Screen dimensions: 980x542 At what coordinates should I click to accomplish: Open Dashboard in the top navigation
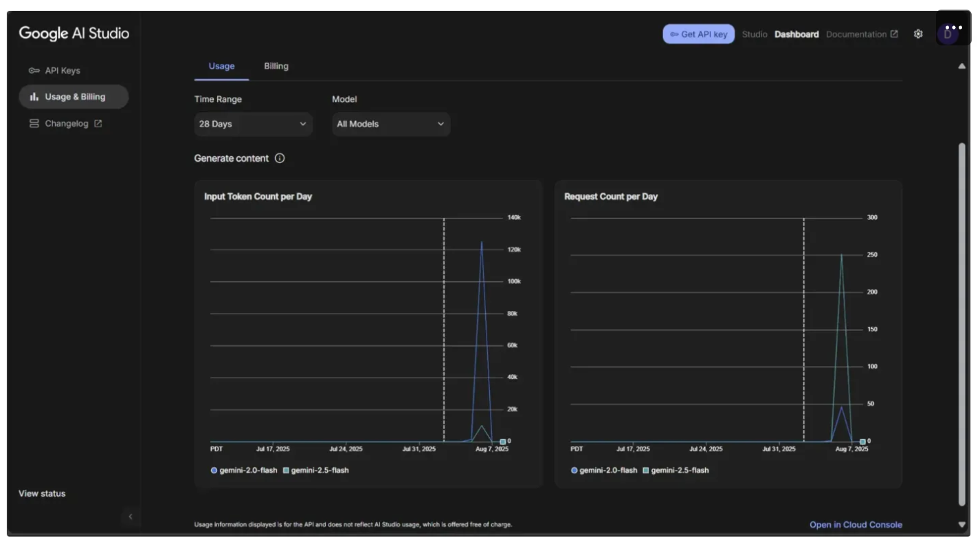coord(797,34)
